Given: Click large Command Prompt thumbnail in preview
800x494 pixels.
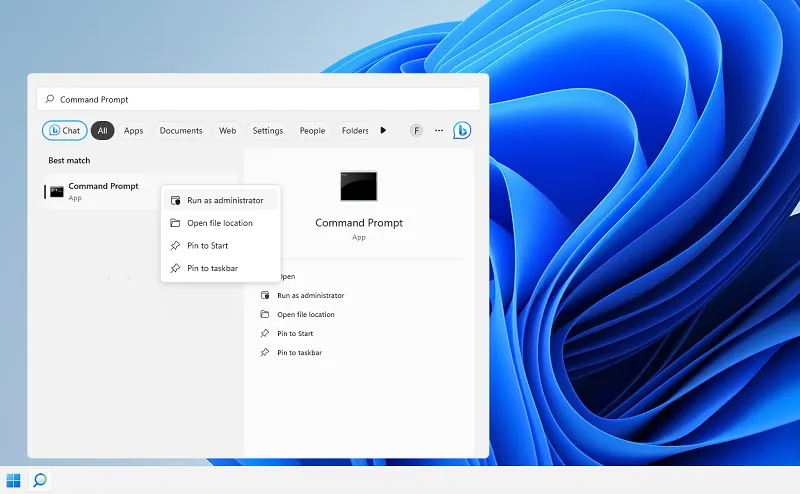Looking at the screenshot, I should [359, 186].
